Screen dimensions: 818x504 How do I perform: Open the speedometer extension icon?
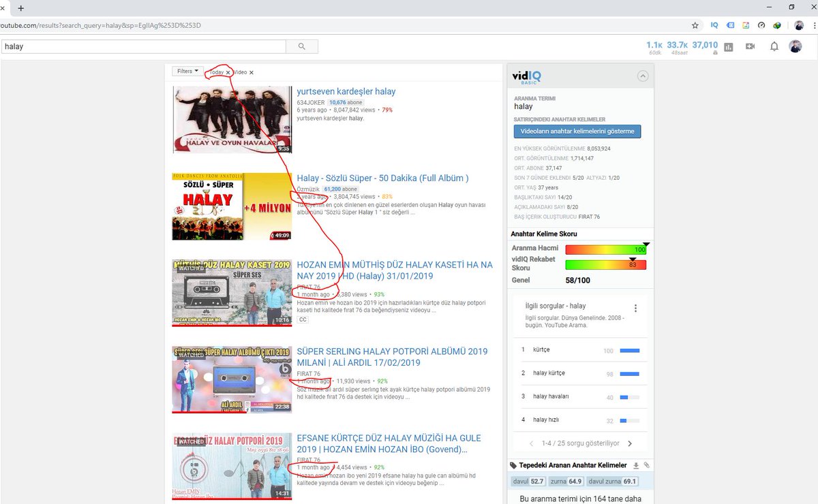click(761, 25)
